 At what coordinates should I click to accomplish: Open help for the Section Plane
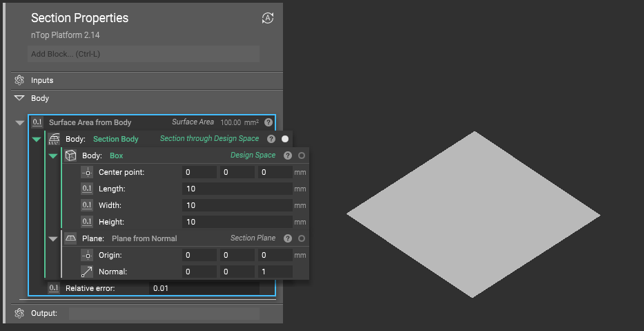click(288, 238)
